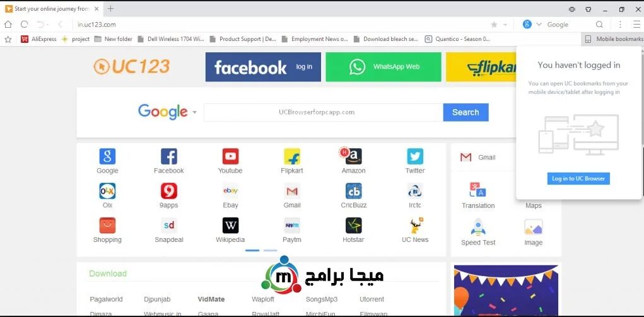Click the search magnifier in the toolbar
This screenshot has height=317, width=644.
pos(599,25)
